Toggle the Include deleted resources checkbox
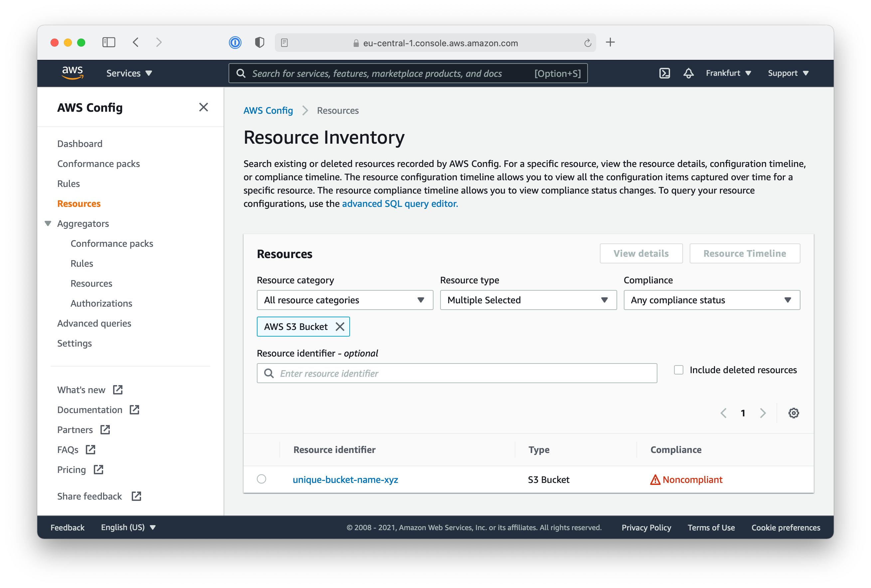Screen dimensions: 871x588 click(x=679, y=369)
